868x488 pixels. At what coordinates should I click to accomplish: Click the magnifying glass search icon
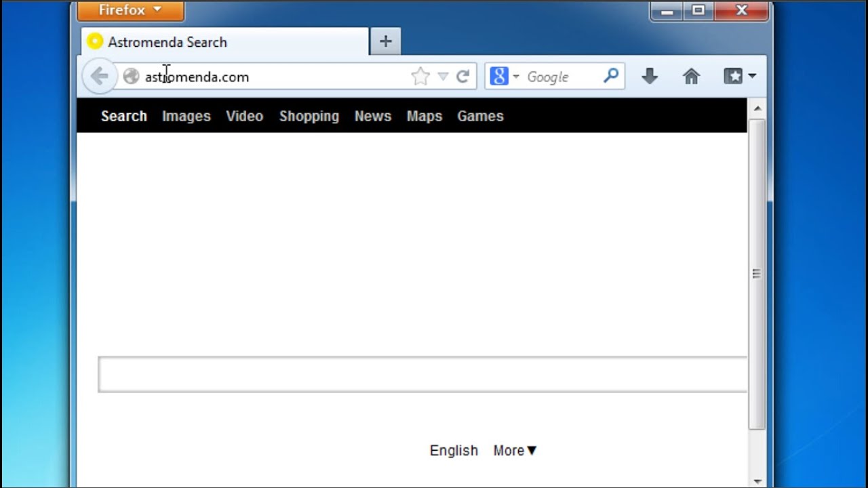point(611,76)
